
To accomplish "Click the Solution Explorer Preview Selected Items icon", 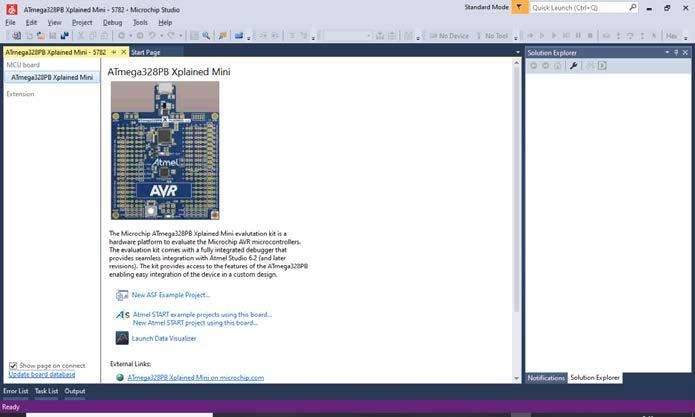I will pyautogui.click(x=602, y=66).
